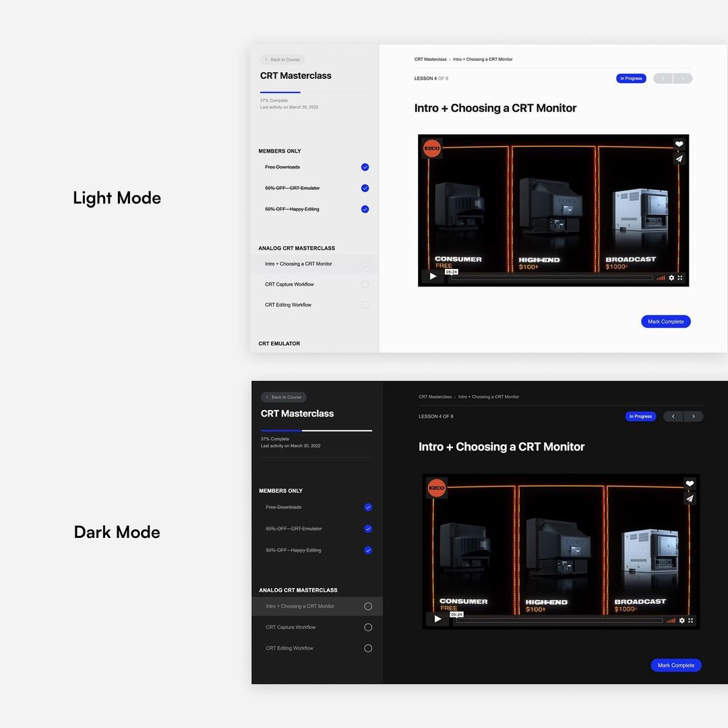Click the Light Mode heading label
Viewport: 728px width, 728px height.
pyautogui.click(x=117, y=198)
